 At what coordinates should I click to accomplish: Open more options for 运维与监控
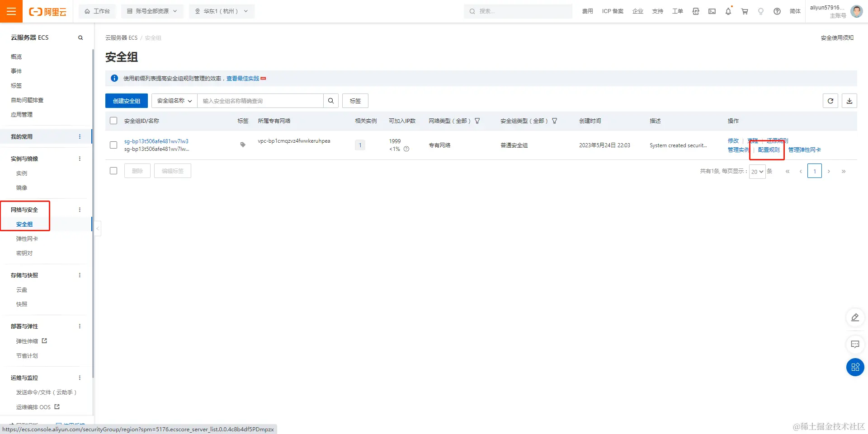point(80,378)
